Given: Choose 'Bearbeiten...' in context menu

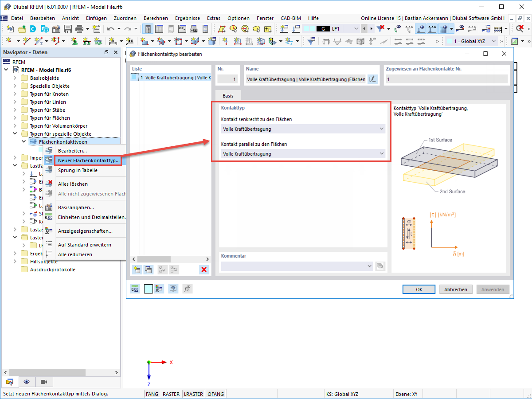Looking at the screenshot, I should coord(72,151).
